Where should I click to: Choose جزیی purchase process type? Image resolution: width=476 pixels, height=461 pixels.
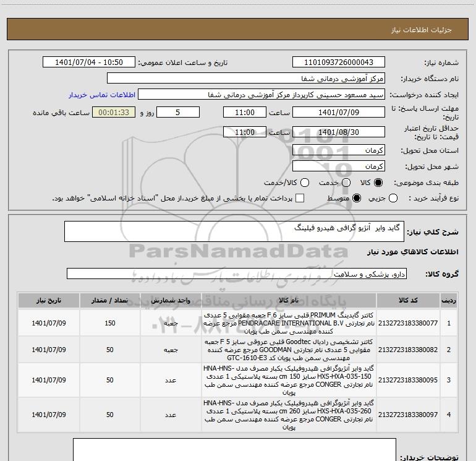(393, 199)
